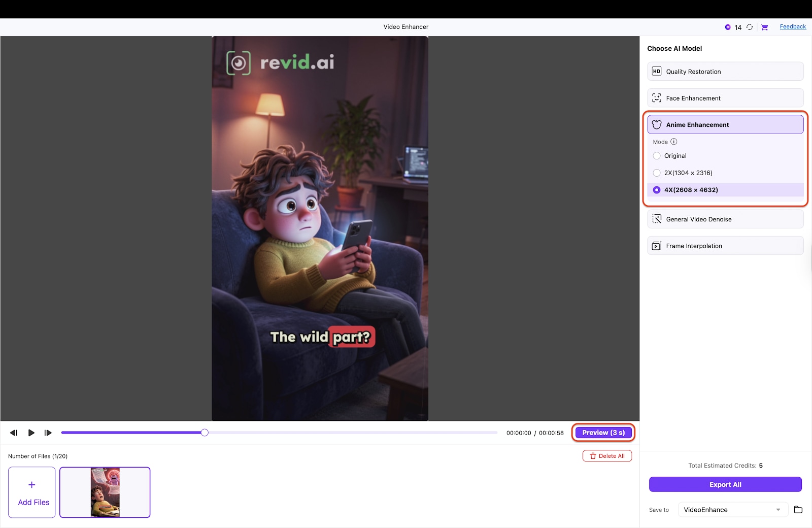Choose the 2X(1304 × 2316) radio button
812x528 pixels.
(x=657, y=173)
